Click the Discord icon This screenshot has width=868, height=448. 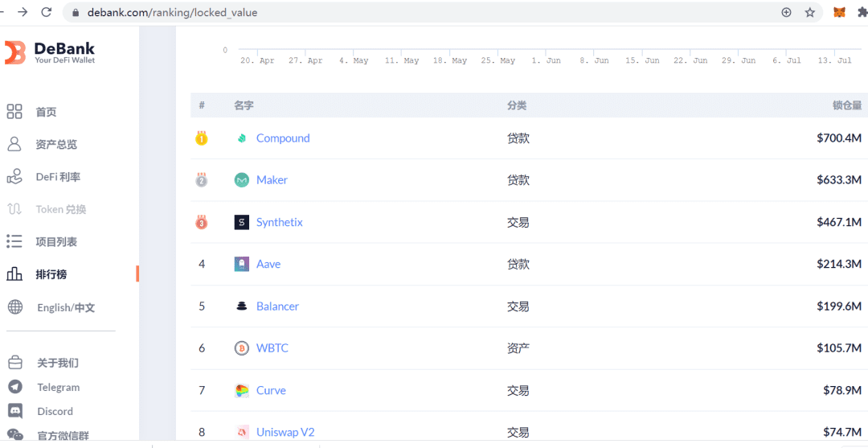[15, 411]
